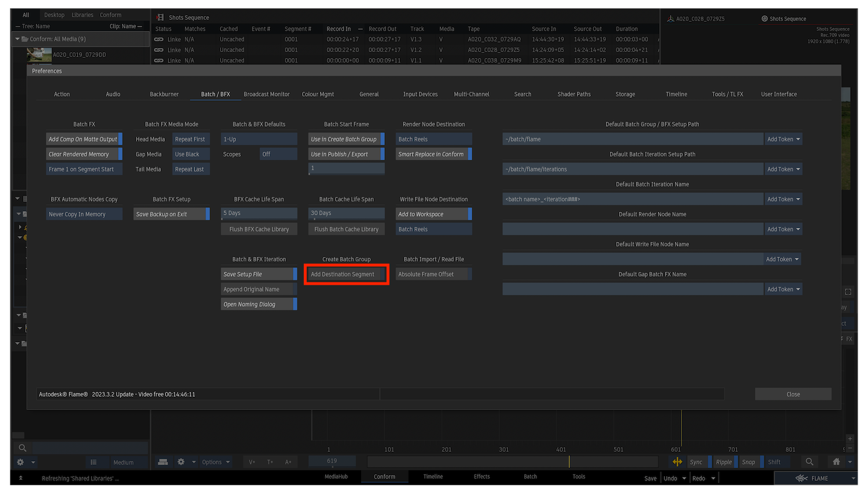
Task: Toggle Use in Publish / Export
Action: [346, 154]
